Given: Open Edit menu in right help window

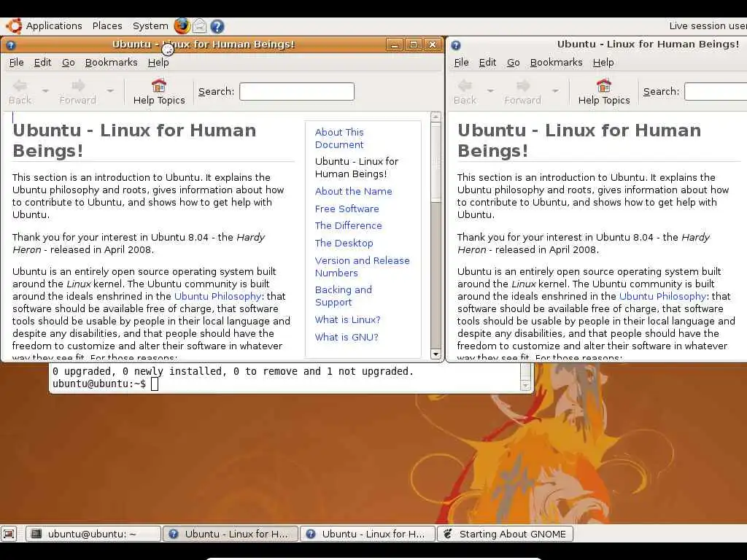Looking at the screenshot, I should tap(487, 63).
